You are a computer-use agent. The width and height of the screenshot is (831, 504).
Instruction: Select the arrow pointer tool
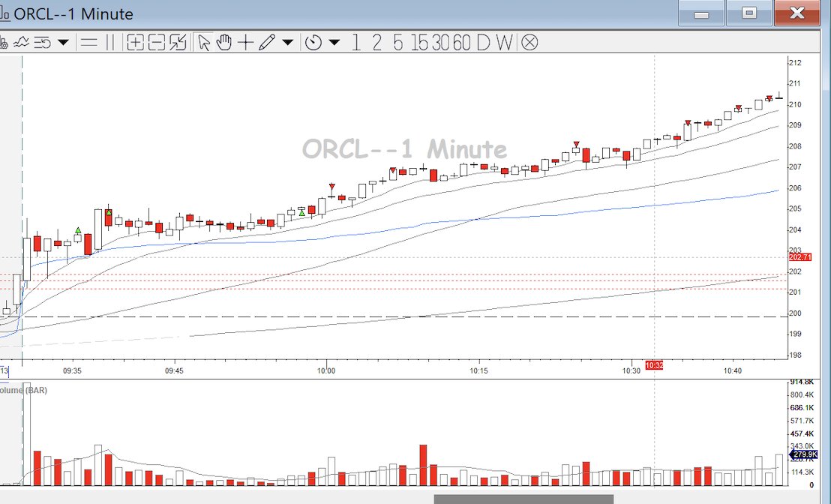click(203, 42)
